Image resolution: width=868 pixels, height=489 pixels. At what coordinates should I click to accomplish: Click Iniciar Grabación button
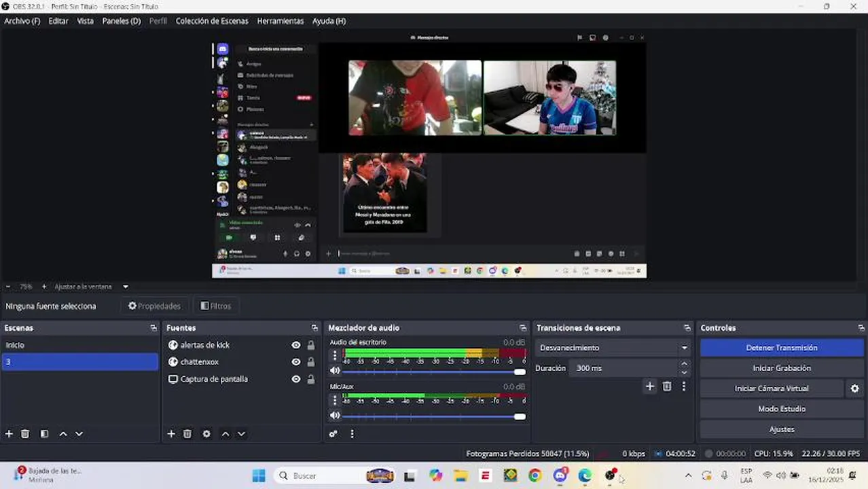tap(781, 368)
